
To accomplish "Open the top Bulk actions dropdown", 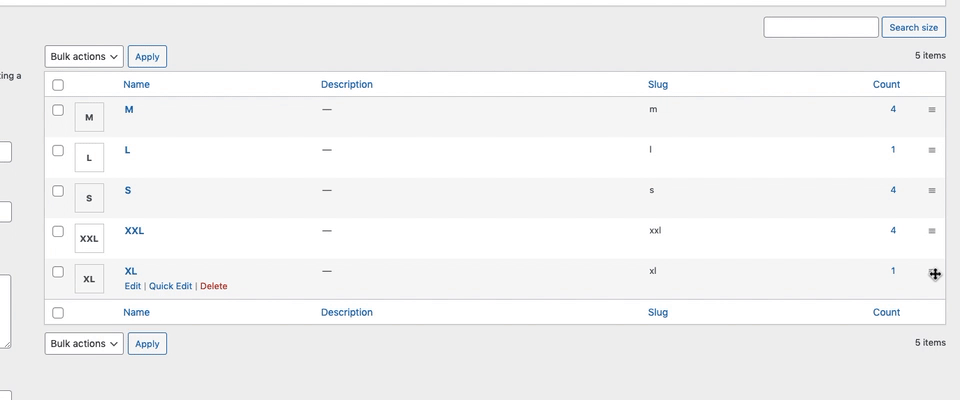I will point(84,57).
